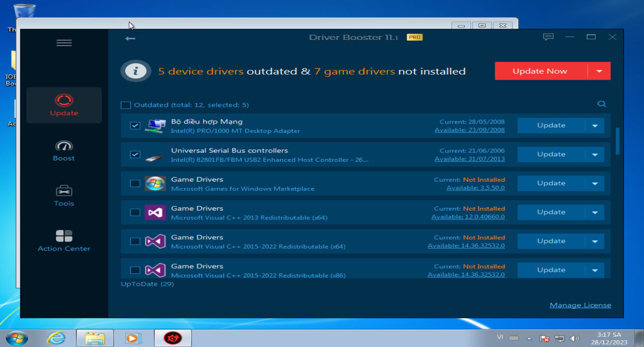
Task: Open Update dropdown for Visual C++ 2015-2022 x86
Action: pos(595,270)
